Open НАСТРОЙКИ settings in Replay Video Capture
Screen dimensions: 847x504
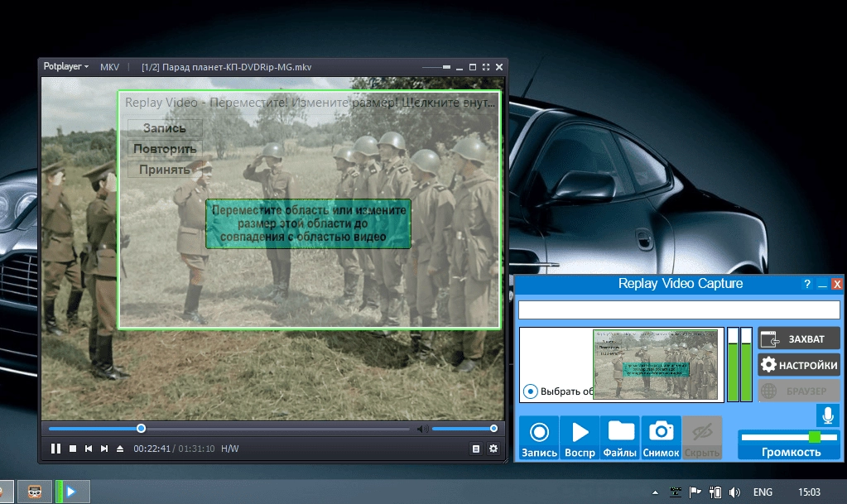click(799, 365)
